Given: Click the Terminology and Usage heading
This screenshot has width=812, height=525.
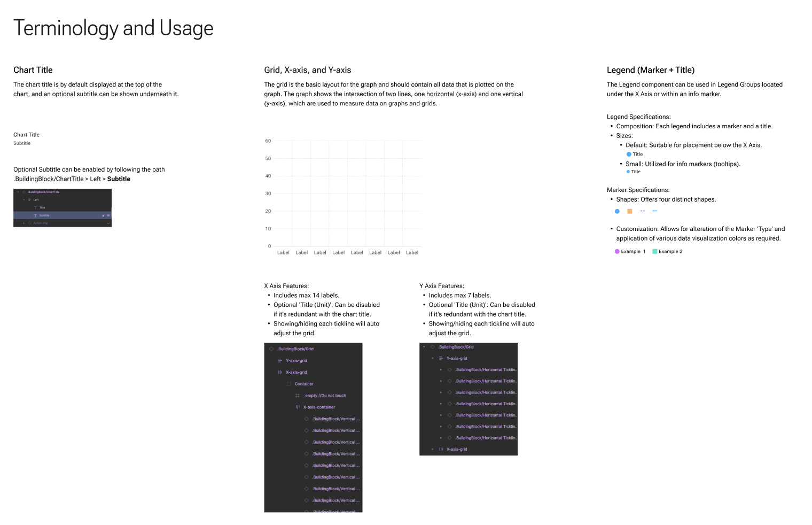Looking at the screenshot, I should point(113,28).
